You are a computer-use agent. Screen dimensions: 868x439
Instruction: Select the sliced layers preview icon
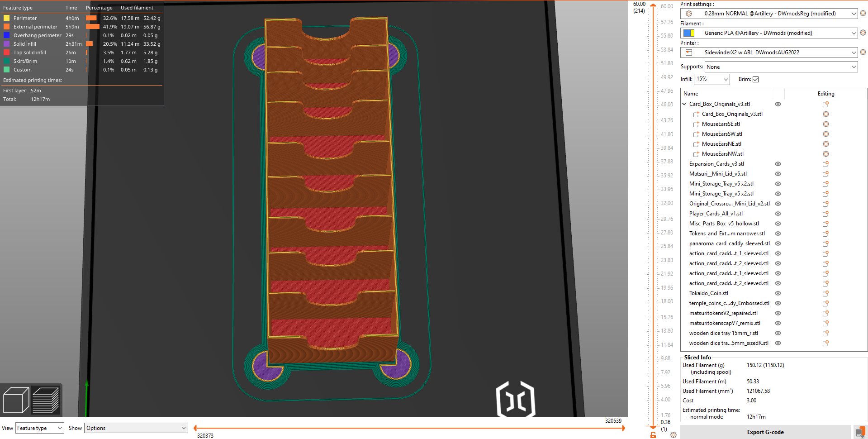pos(46,400)
